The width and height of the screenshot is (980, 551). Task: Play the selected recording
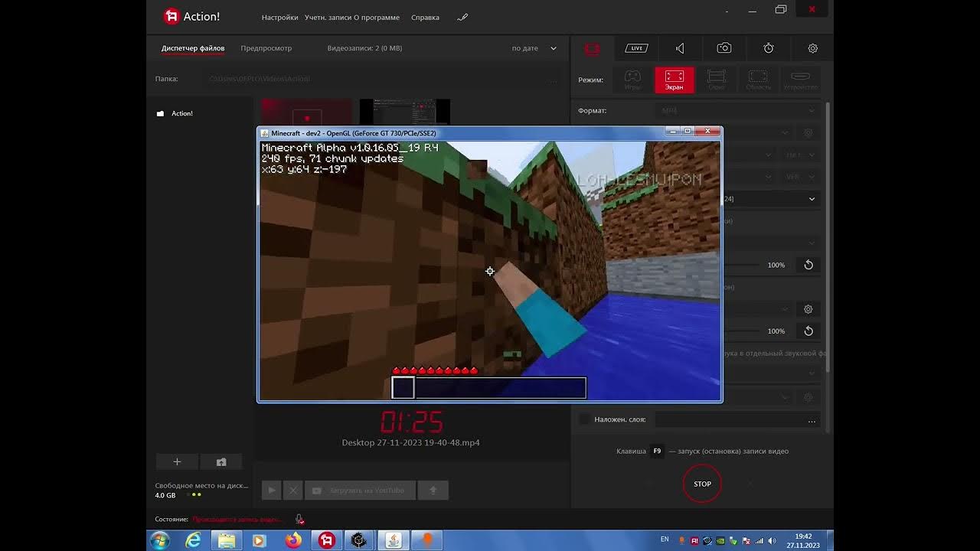271,491
